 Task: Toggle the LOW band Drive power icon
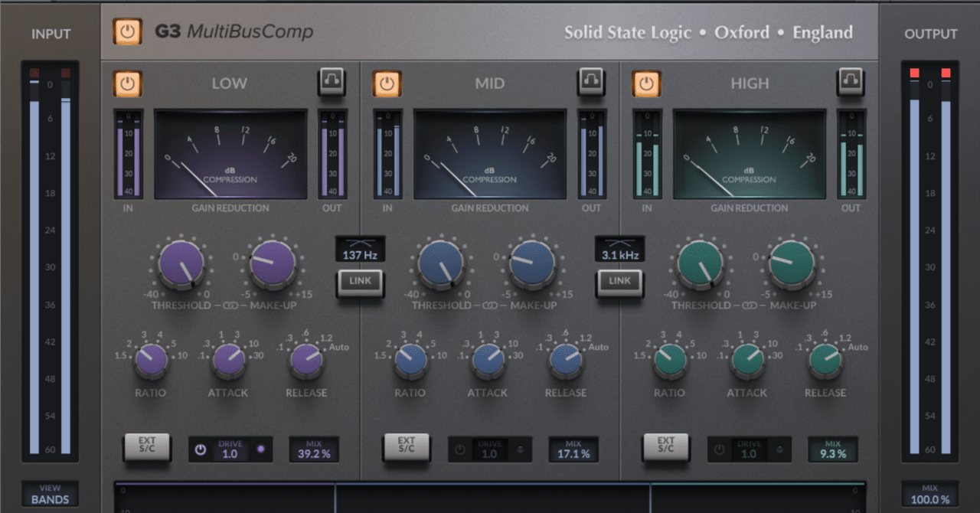click(201, 449)
